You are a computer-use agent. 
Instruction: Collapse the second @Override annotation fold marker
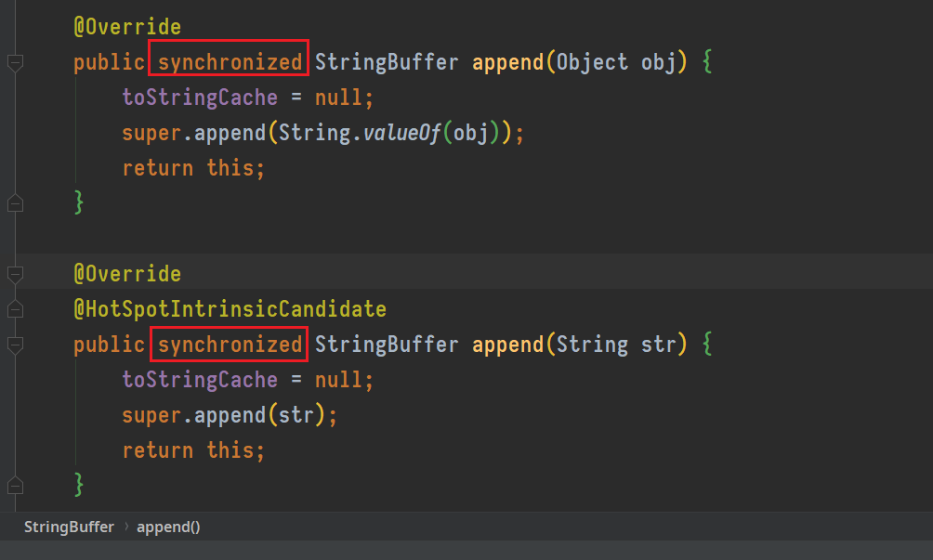click(x=16, y=274)
